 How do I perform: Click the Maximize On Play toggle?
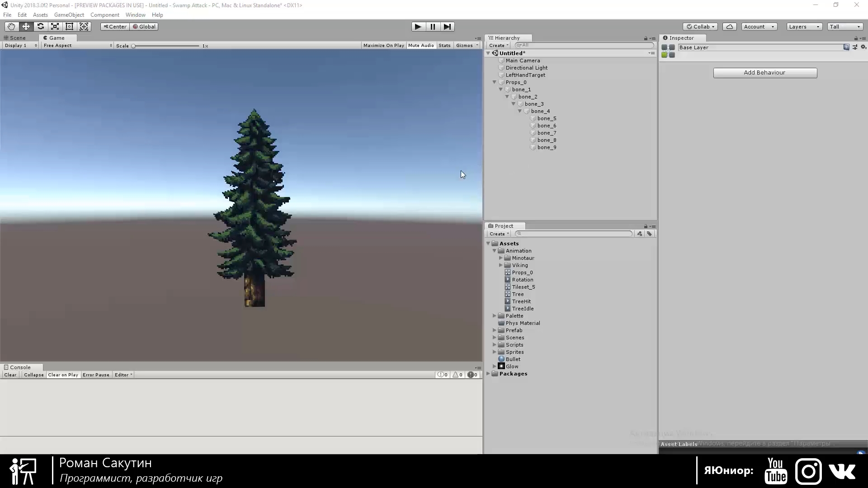pyautogui.click(x=383, y=45)
